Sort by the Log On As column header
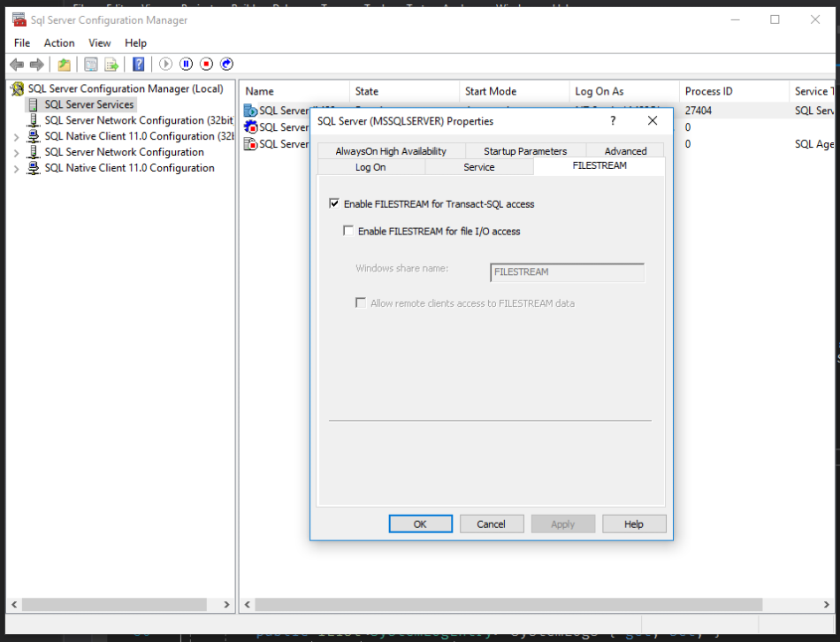840x642 pixels. [x=624, y=91]
